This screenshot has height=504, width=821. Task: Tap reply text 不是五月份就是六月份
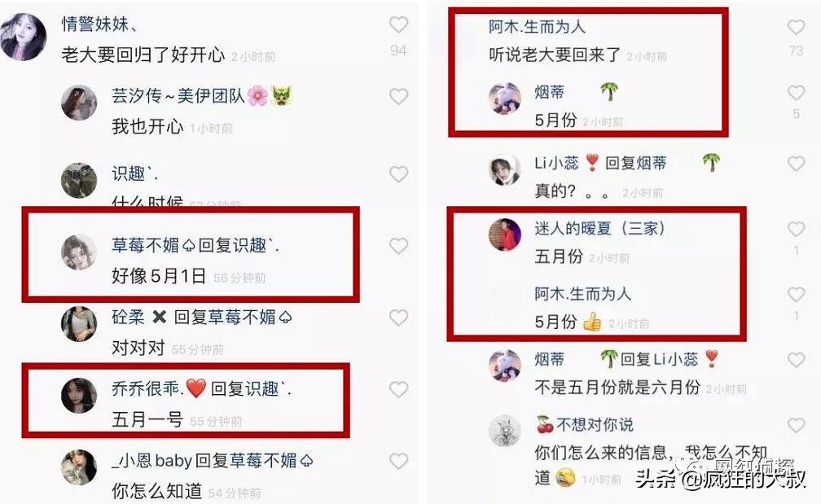tap(617, 387)
